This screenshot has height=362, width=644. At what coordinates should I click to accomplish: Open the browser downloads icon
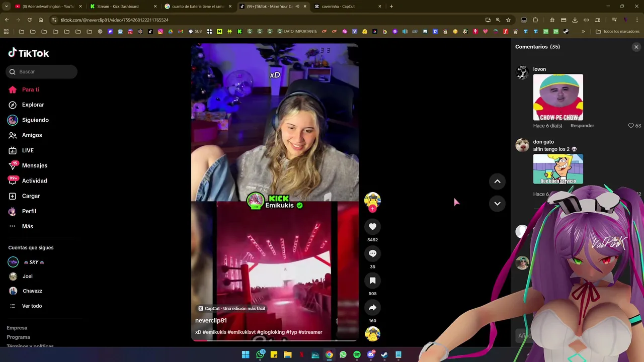pyautogui.click(x=575, y=20)
